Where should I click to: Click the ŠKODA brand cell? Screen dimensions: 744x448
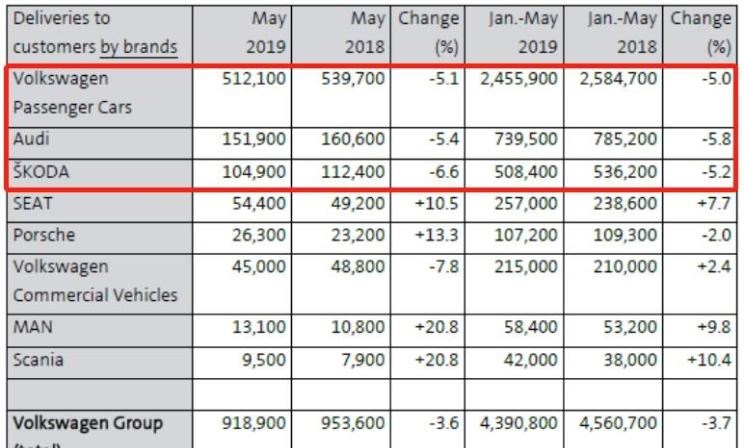(x=41, y=170)
